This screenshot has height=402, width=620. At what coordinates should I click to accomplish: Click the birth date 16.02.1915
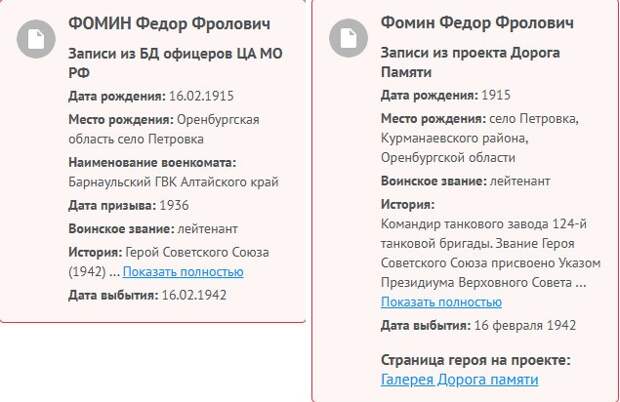(201, 96)
